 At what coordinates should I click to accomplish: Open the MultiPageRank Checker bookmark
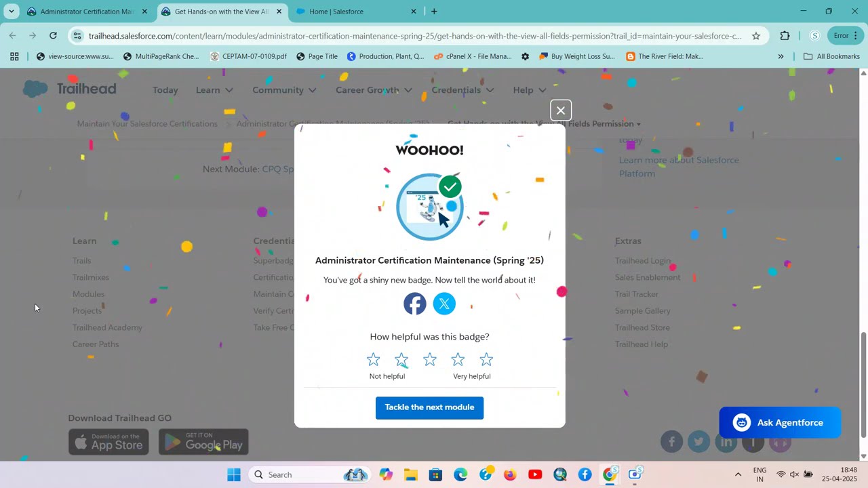(x=161, y=56)
